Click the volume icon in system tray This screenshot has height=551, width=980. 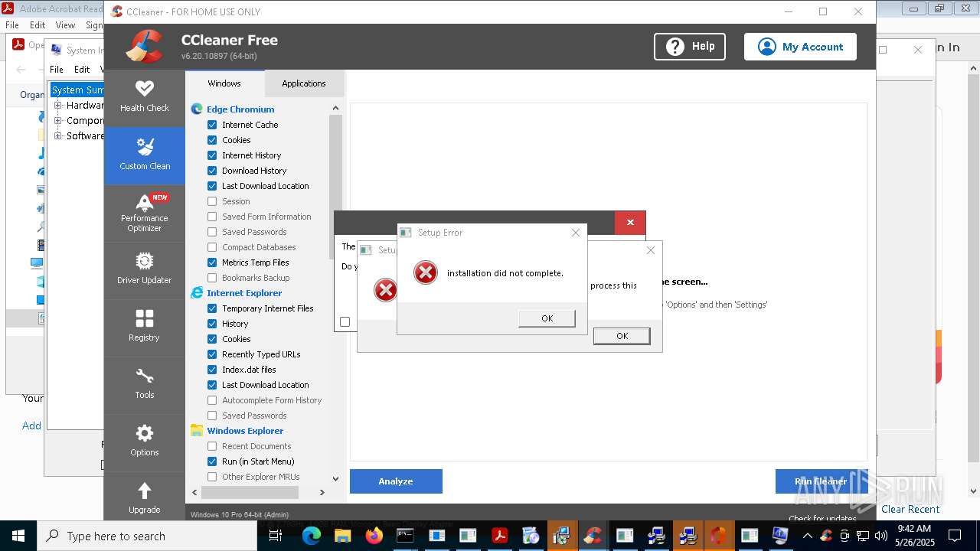click(x=880, y=536)
